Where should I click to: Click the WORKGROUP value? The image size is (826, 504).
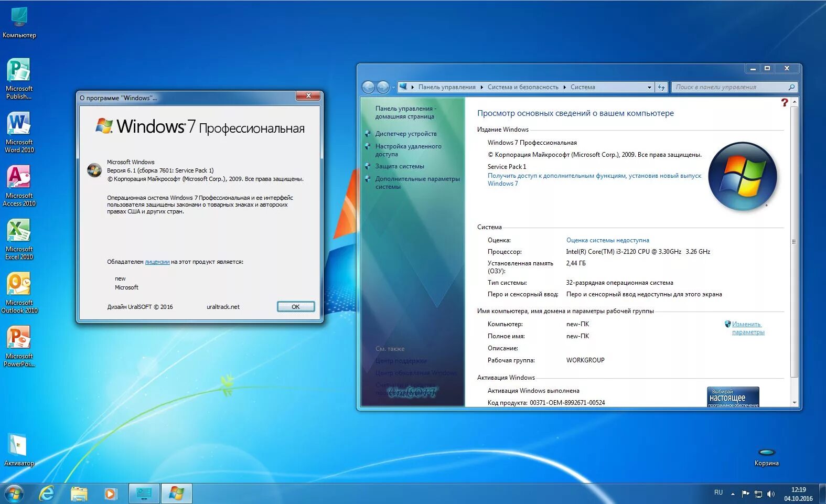tap(585, 360)
